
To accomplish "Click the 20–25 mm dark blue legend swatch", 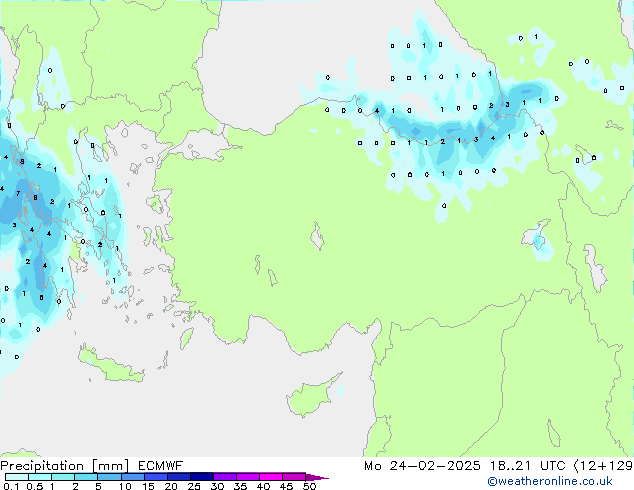I will tap(179, 477).
